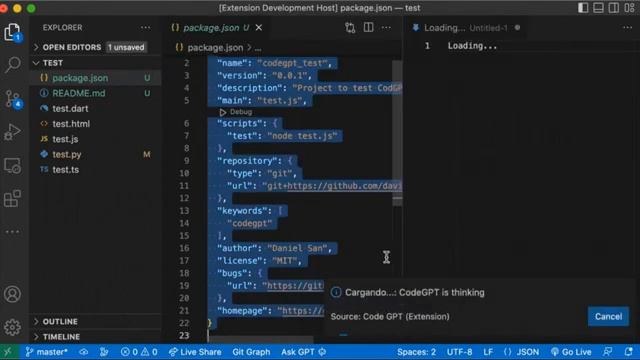
Task: Click the remote window icon in status bar
Action: coord(8,352)
